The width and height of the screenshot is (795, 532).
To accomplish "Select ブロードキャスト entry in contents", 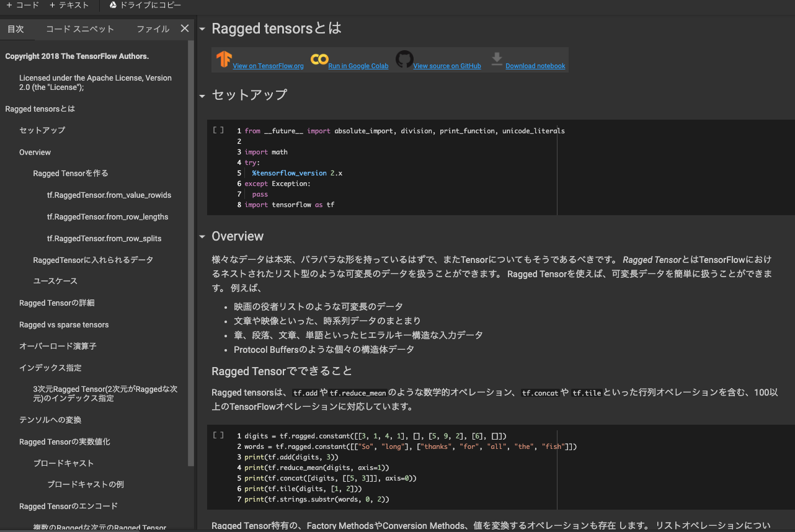I will (x=63, y=463).
